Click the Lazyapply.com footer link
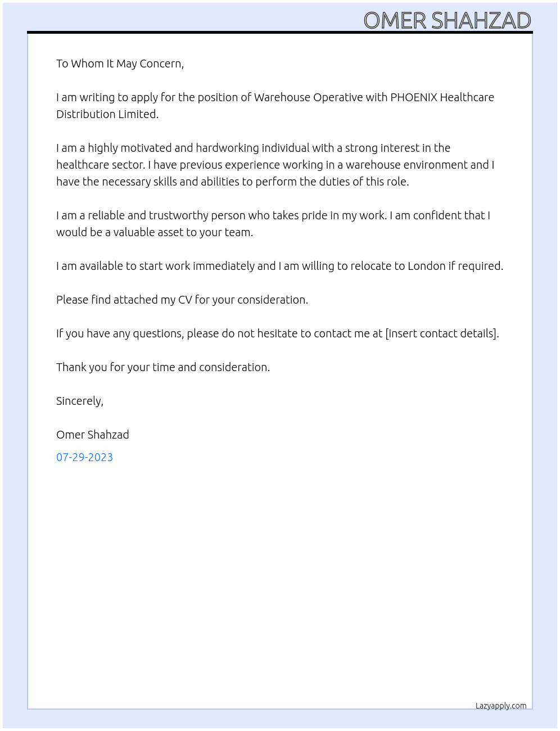The image size is (560, 731). pyautogui.click(x=501, y=706)
